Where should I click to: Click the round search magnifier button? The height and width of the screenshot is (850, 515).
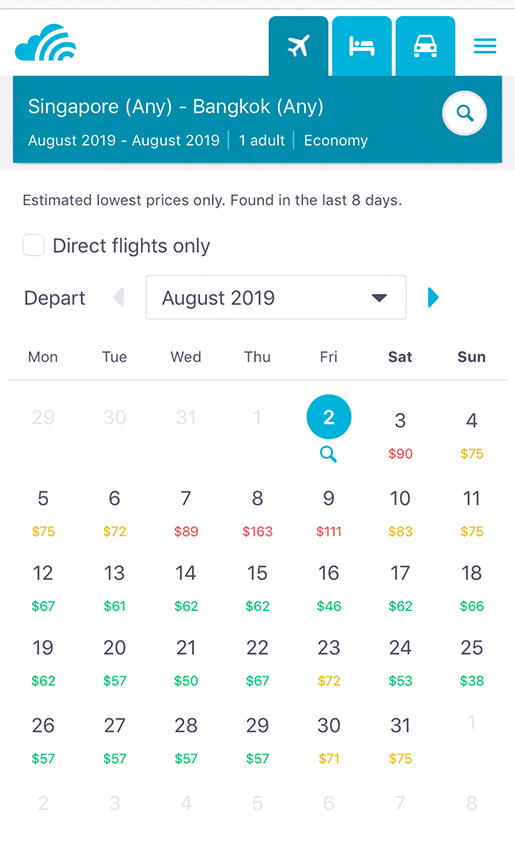(x=465, y=113)
